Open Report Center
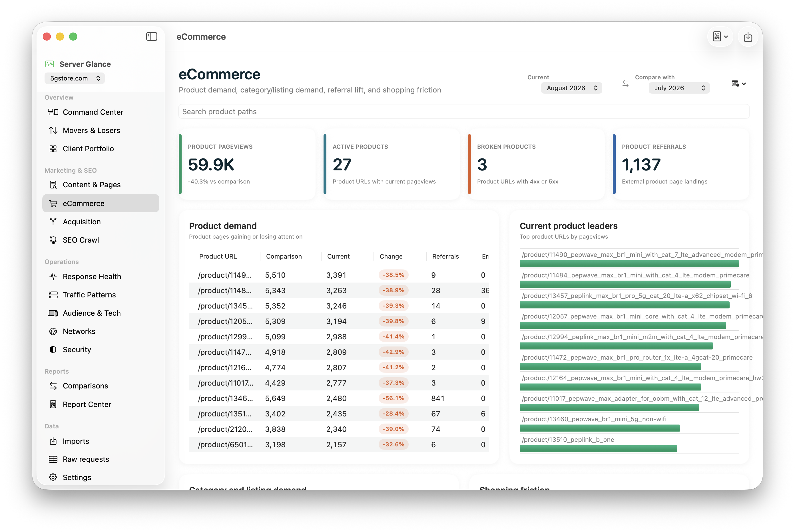 click(x=101, y=404)
